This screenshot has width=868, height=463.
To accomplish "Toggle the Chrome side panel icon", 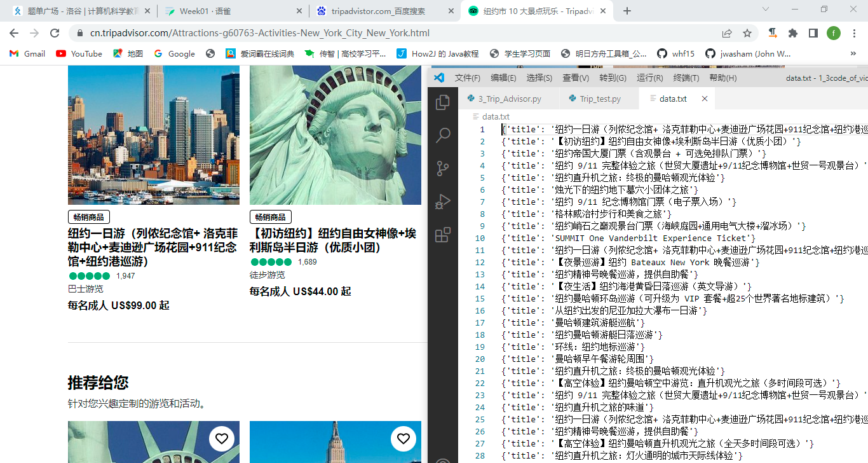I will [x=813, y=33].
